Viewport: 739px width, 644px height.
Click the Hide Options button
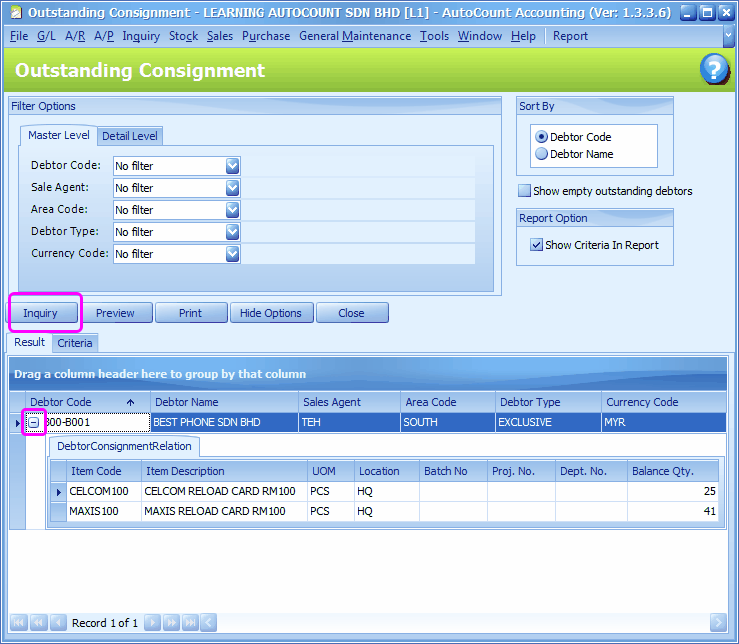coord(271,313)
